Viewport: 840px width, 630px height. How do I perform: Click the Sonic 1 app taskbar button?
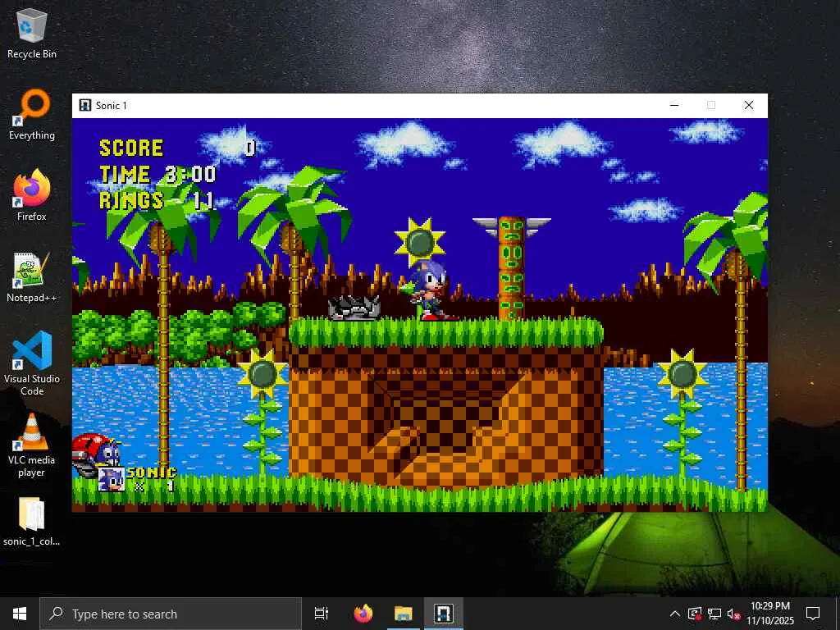(x=444, y=614)
